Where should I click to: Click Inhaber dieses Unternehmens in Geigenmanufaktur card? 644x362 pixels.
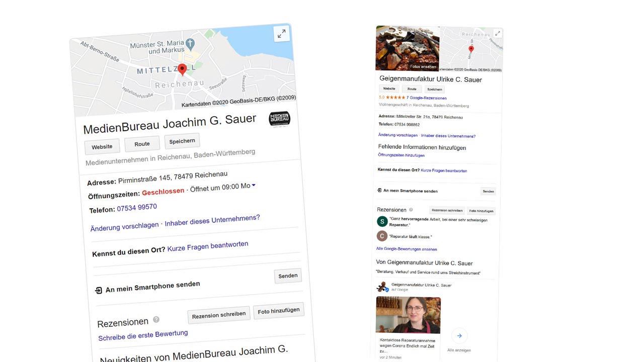(x=448, y=136)
